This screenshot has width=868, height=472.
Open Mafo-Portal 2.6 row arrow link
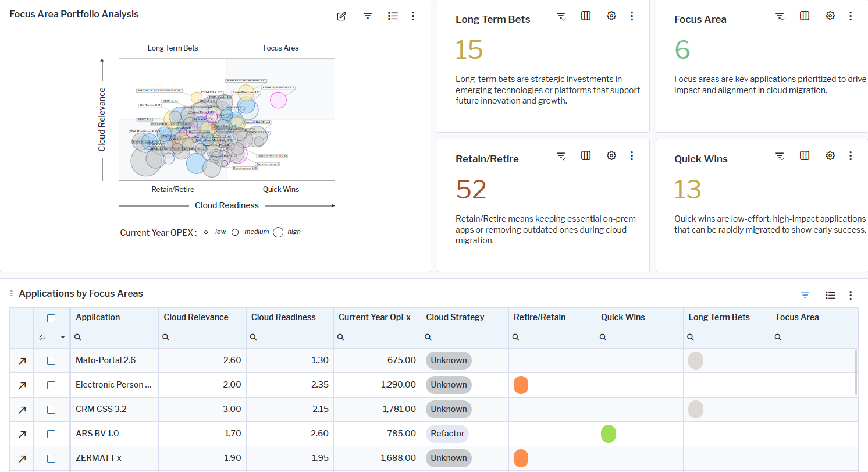click(x=22, y=361)
